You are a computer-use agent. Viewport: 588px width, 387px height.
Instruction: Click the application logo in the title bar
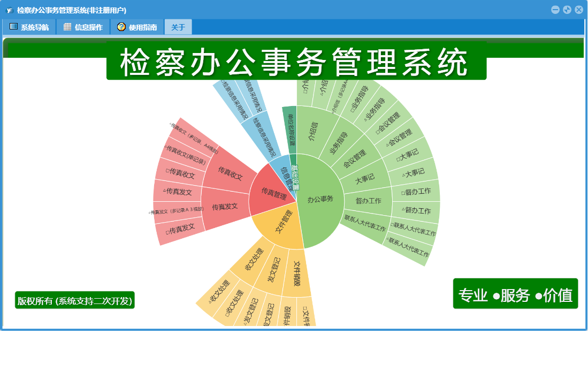pos(10,10)
